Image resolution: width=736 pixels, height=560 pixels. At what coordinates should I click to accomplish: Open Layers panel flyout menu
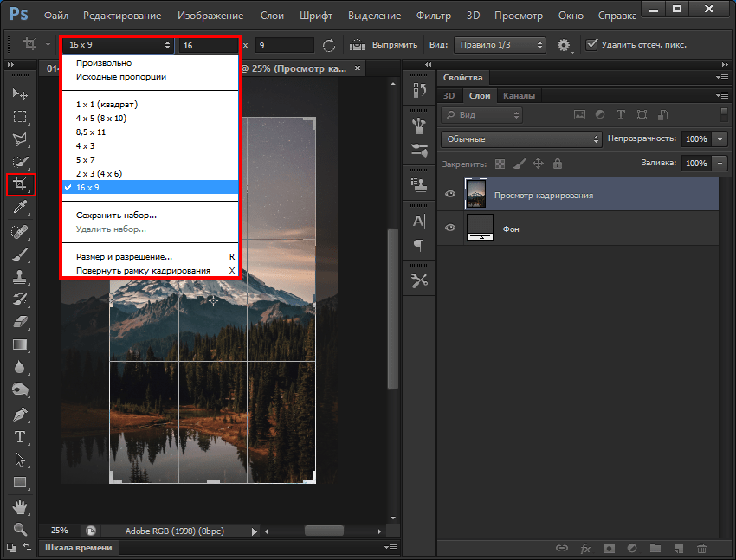722,96
